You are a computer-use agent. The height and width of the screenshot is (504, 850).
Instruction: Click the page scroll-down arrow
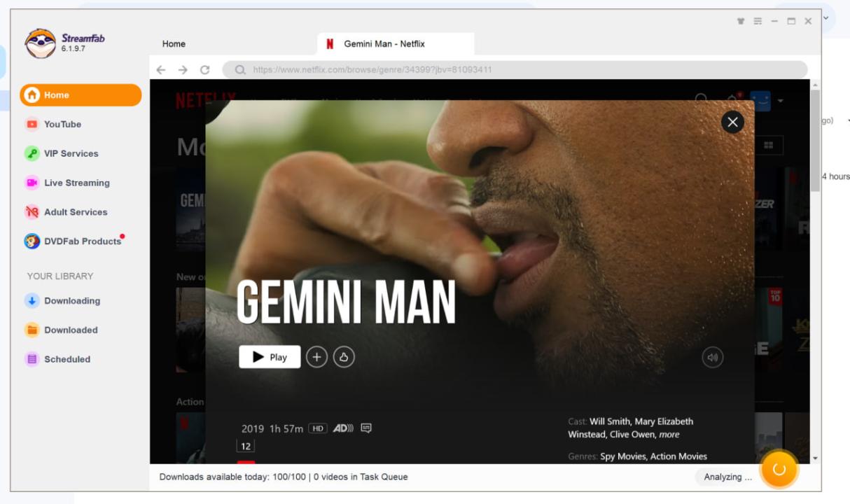coord(814,458)
